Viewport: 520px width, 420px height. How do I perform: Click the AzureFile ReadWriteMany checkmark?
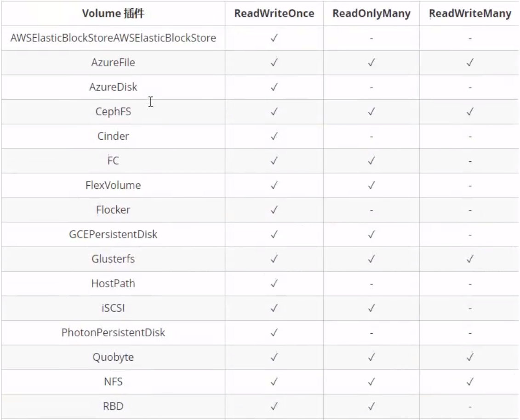point(470,62)
